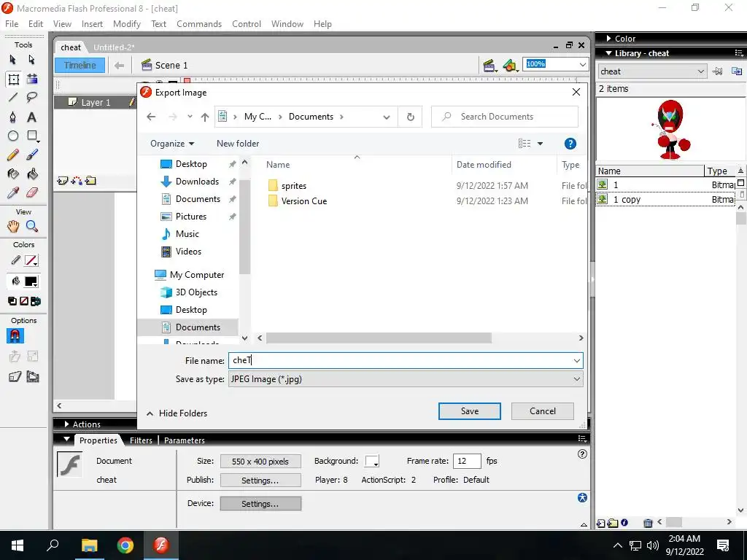Viewport: 747px width, 560px height.
Task: Expand the Actions panel
Action: click(67, 424)
